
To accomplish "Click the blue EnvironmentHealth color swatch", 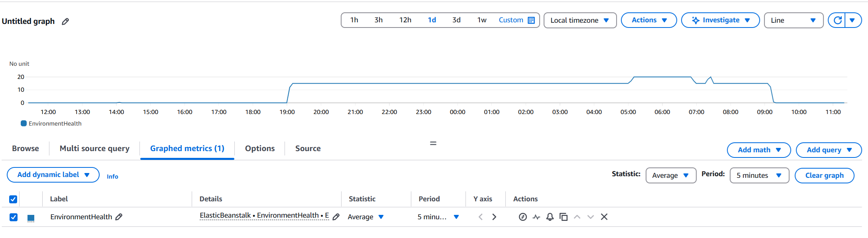I will pyautogui.click(x=31, y=218).
